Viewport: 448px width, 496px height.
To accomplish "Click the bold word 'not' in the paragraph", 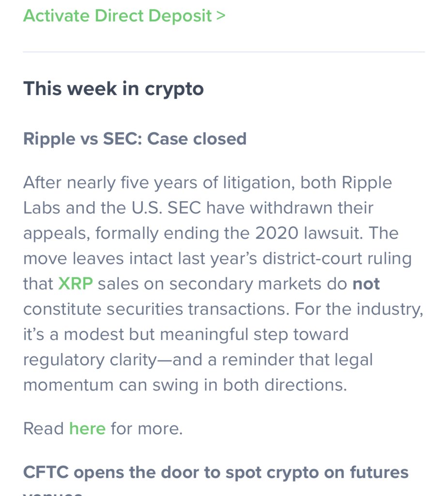I will click(x=366, y=284).
